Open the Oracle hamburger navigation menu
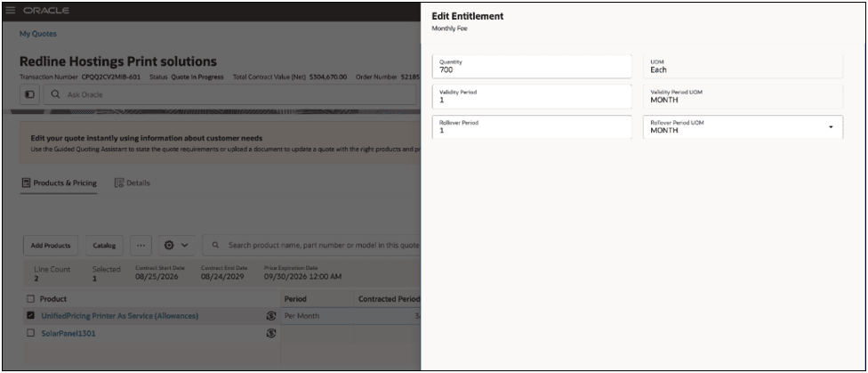The height and width of the screenshot is (373, 868). coord(11,11)
